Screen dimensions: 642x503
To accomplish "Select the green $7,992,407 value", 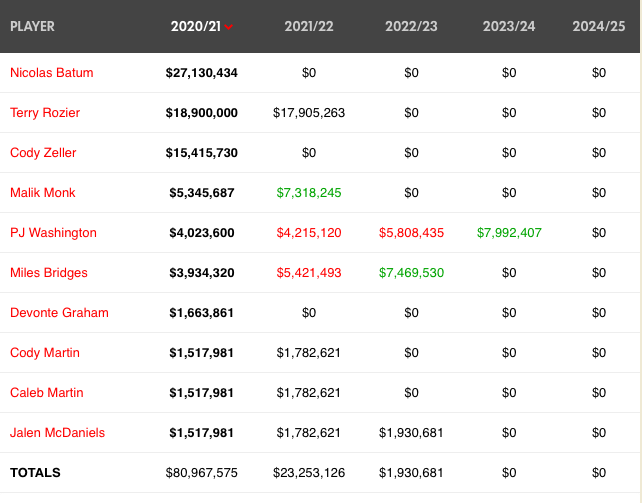I will (509, 233).
